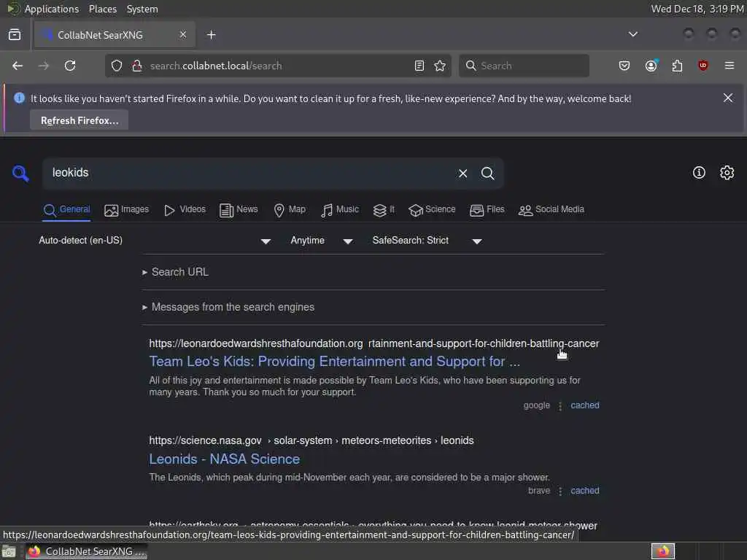Open the Places menu
Image resolution: width=747 pixels, height=560 pixels.
(102, 9)
